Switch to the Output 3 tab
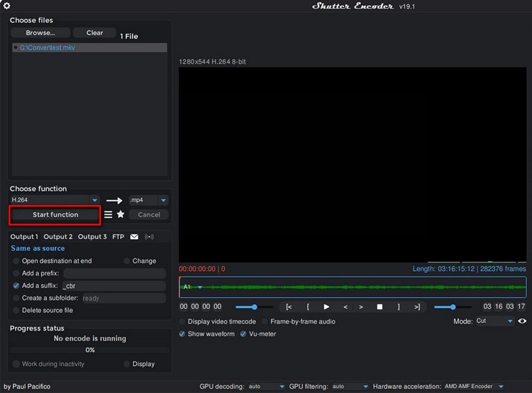 coord(92,236)
